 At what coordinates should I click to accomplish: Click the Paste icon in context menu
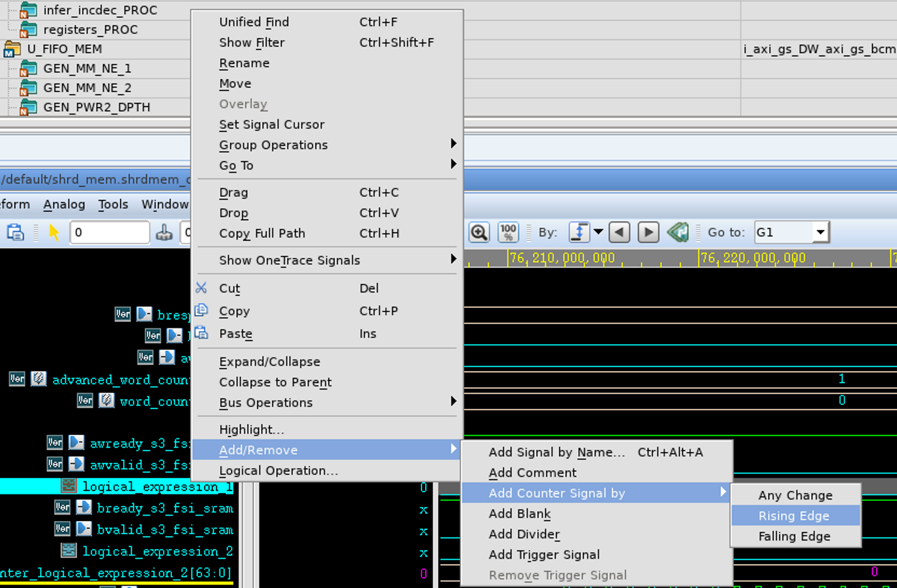click(x=201, y=333)
